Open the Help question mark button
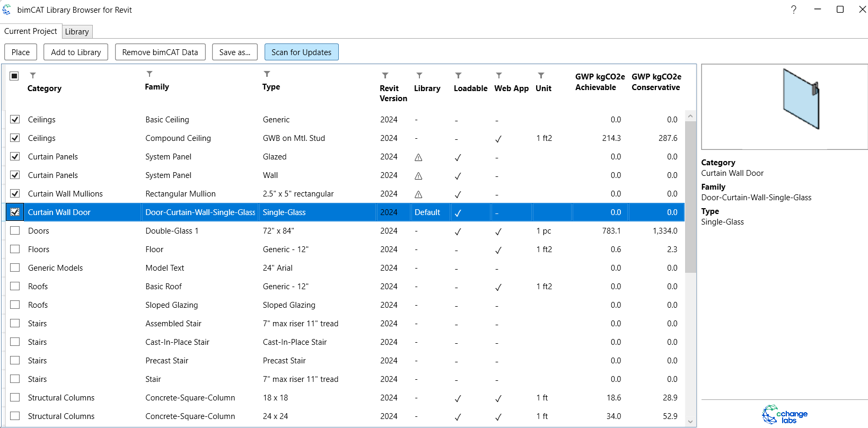The width and height of the screenshot is (868, 428). tap(793, 10)
